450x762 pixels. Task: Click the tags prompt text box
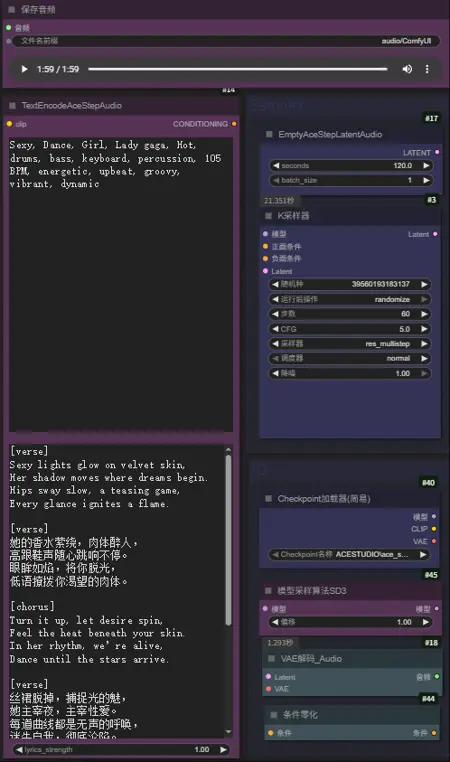tap(121, 284)
